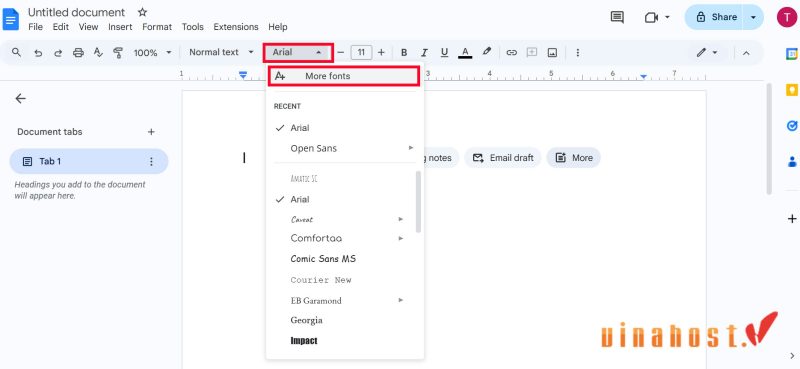Star the Untitled document
The image size is (800, 369).
click(x=142, y=12)
